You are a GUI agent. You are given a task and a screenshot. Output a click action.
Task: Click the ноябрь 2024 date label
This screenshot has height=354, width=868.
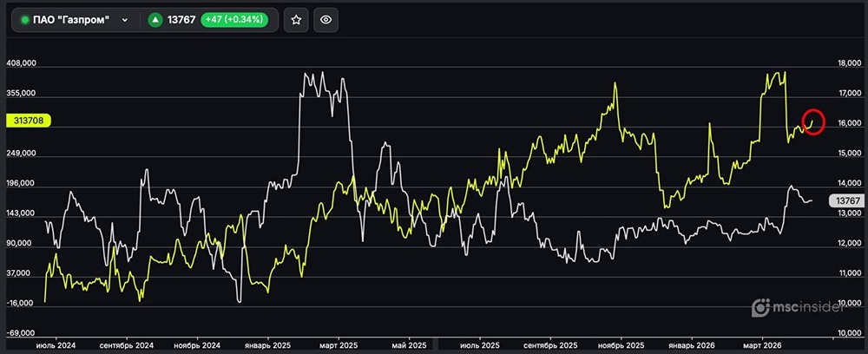(x=197, y=344)
